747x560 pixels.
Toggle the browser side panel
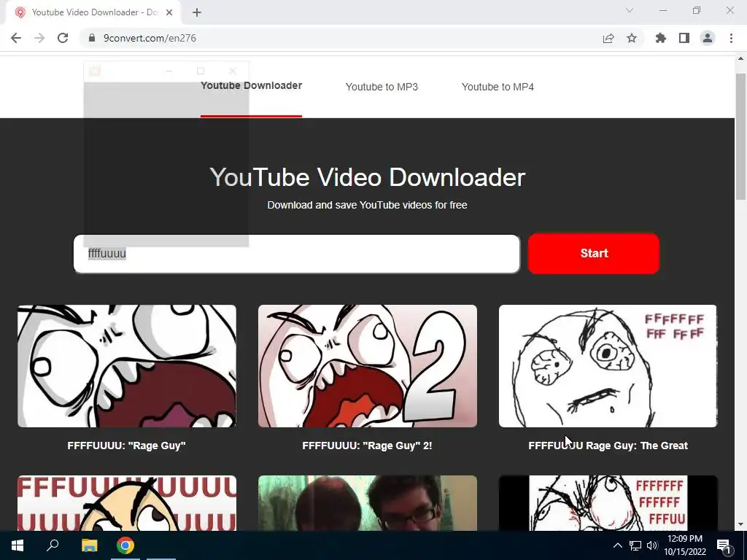tap(684, 38)
